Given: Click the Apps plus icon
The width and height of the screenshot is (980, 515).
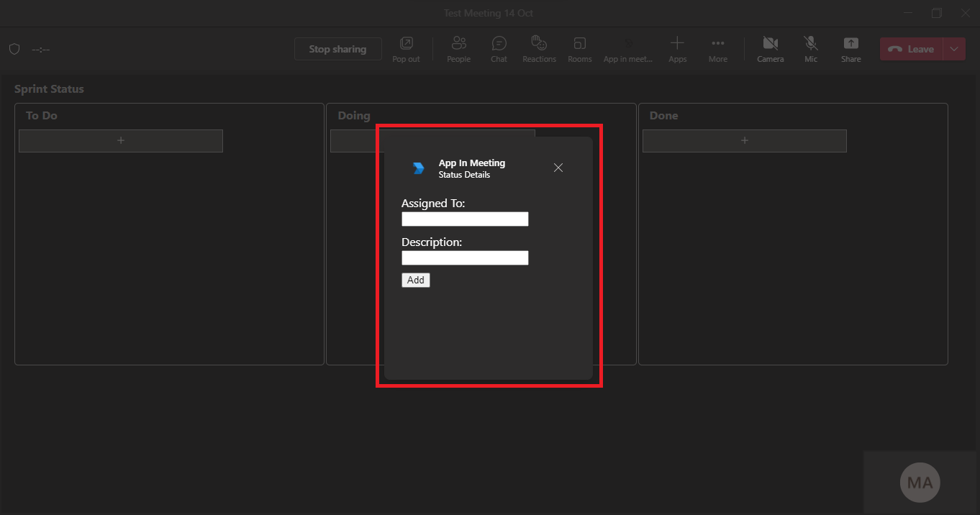Looking at the screenshot, I should 677,49.
